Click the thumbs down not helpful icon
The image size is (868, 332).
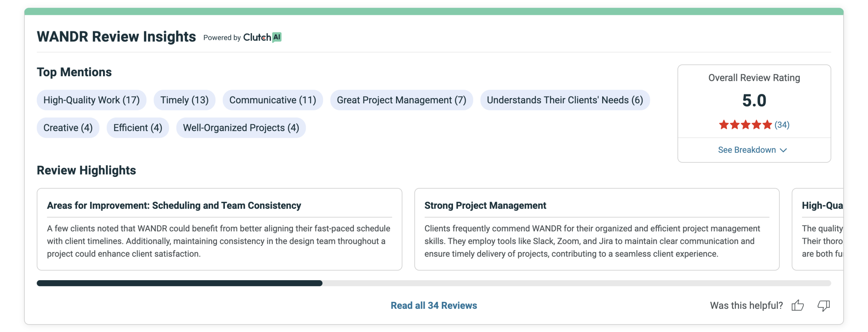coord(823,305)
